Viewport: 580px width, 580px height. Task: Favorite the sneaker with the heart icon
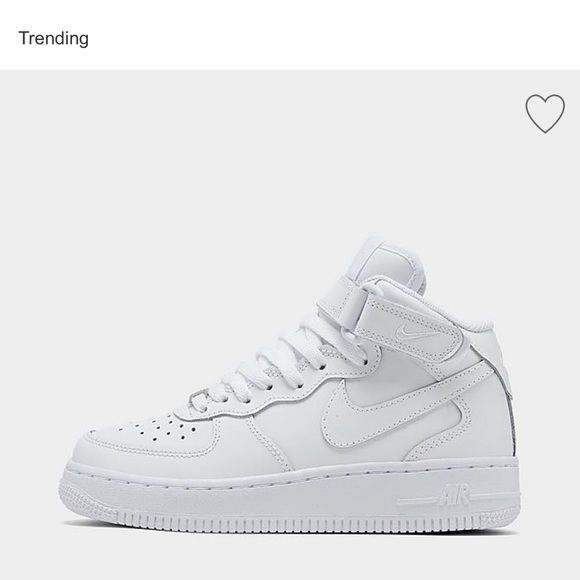coord(545,114)
